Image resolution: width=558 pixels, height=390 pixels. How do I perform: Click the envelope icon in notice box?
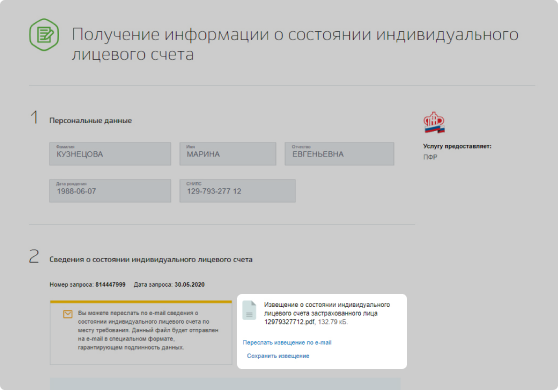68,314
